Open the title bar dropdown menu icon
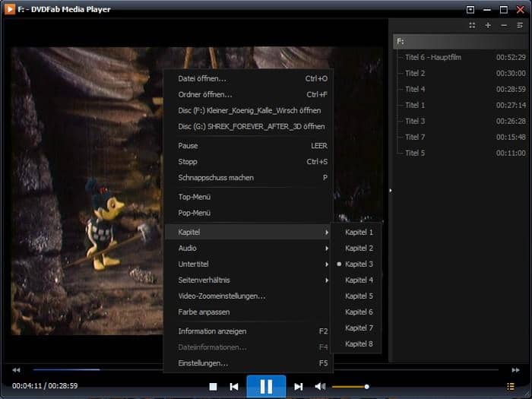The height and width of the screenshot is (399, 532). (470, 9)
